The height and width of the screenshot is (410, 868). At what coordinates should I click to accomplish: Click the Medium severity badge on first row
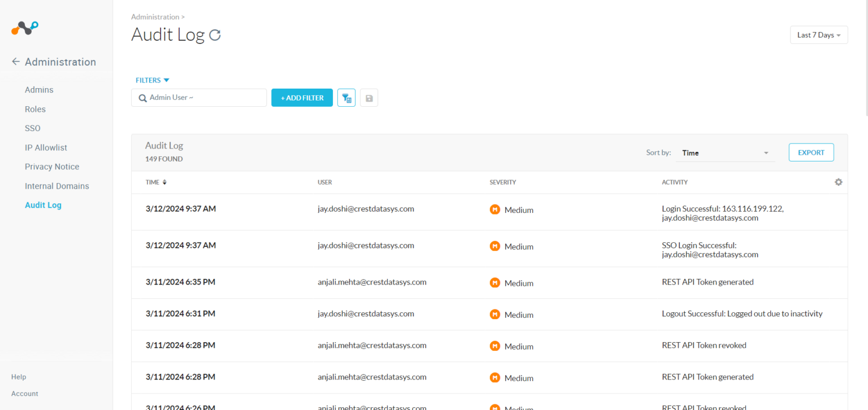(494, 209)
